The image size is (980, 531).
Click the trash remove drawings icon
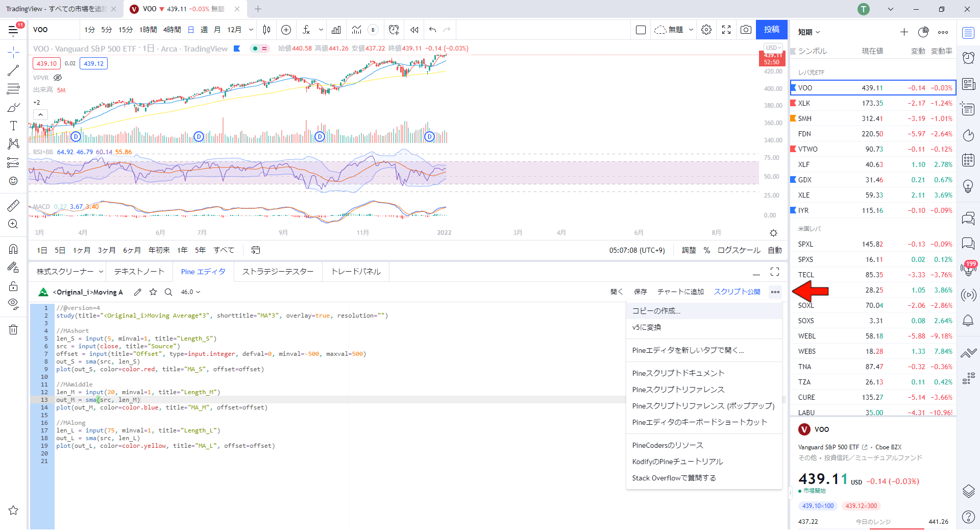click(x=13, y=330)
